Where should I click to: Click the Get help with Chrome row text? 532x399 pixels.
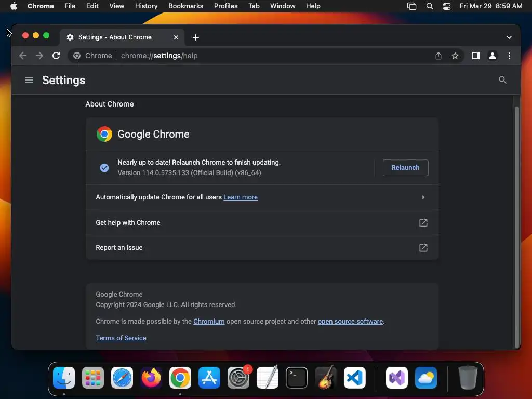coord(128,222)
